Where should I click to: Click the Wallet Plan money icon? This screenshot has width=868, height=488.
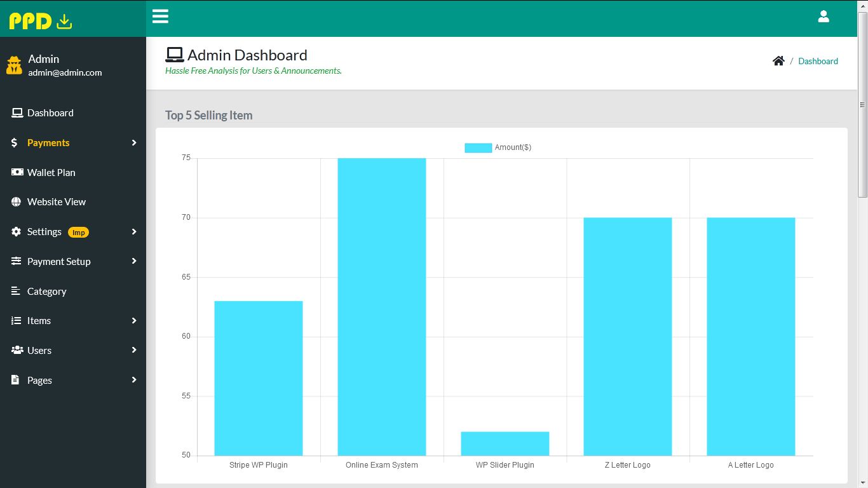17,172
